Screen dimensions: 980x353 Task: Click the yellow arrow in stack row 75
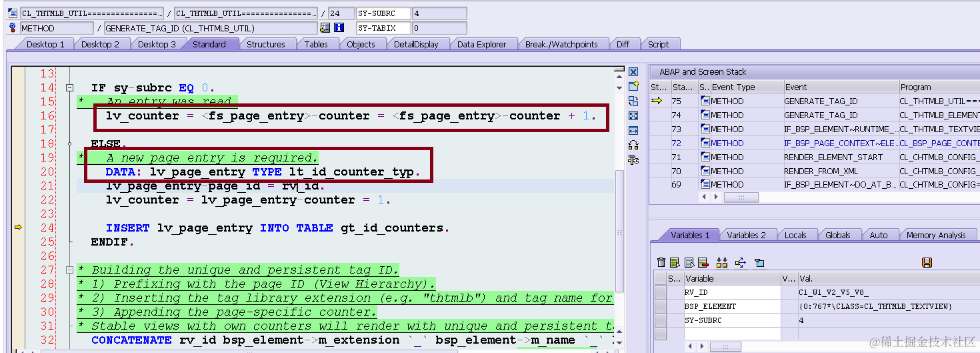tap(657, 101)
